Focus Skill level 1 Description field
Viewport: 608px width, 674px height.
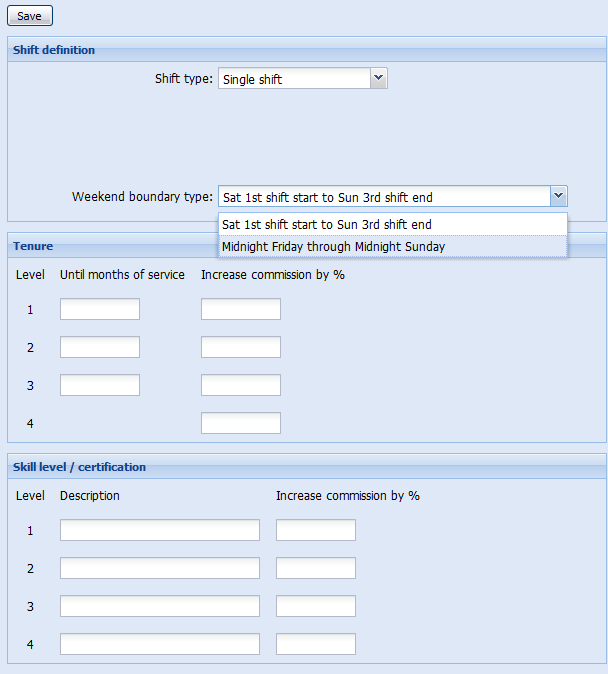160,530
